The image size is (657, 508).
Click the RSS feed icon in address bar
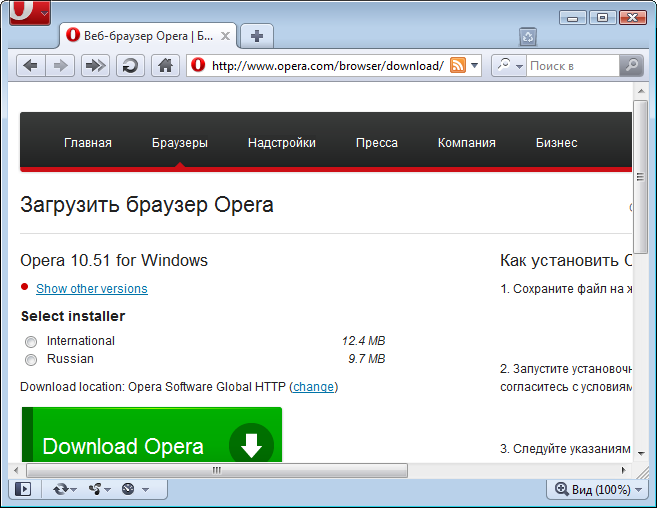458,65
